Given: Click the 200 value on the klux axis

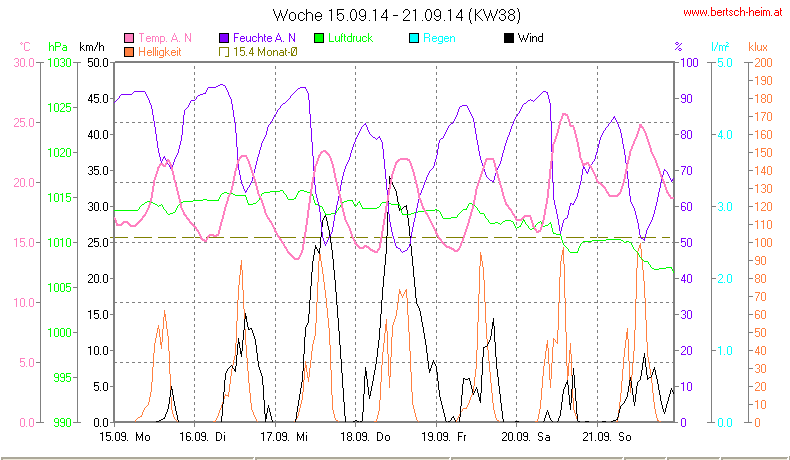Looking at the screenshot, I should (763, 62).
